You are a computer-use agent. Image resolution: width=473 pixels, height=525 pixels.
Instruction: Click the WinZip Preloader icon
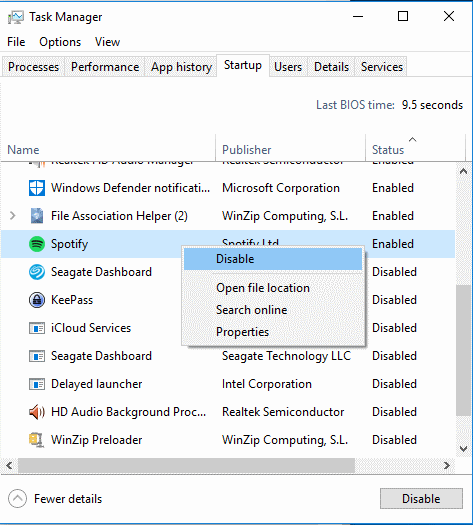click(x=36, y=440)
